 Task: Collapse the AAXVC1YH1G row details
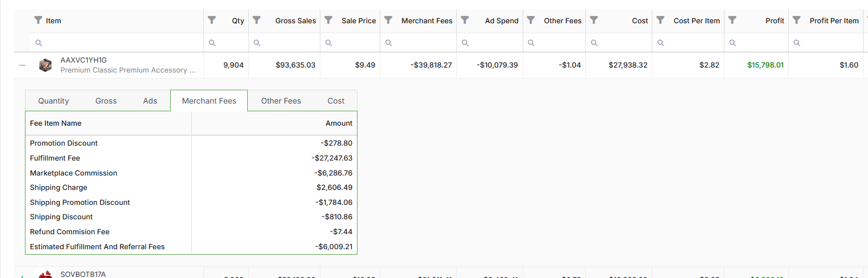coord(22,65)
